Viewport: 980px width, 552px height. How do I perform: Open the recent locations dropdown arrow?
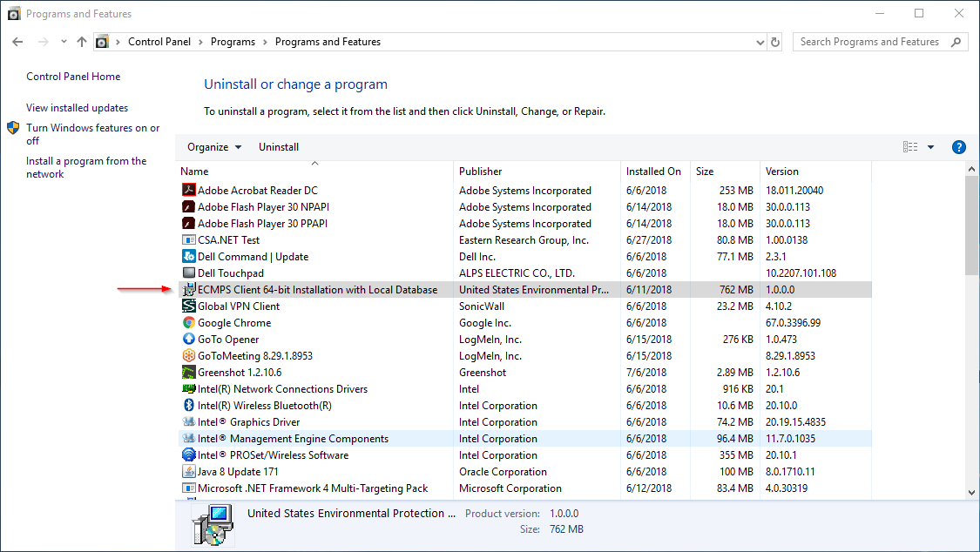(x=64, y=42)
